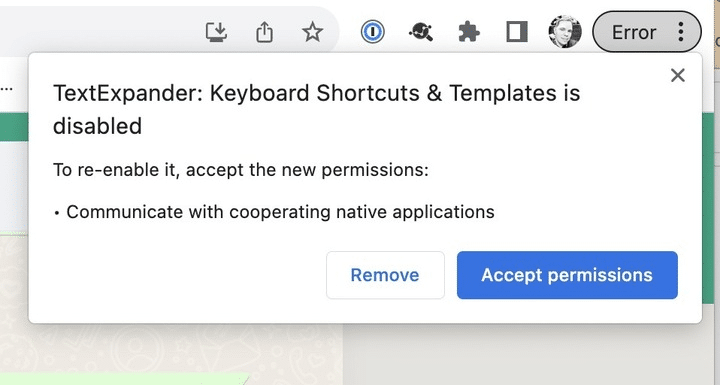Bookmark this tab with the star icon
Image resolution: width=720 pixels, height=385 pixels.
[x=313, y=32]
